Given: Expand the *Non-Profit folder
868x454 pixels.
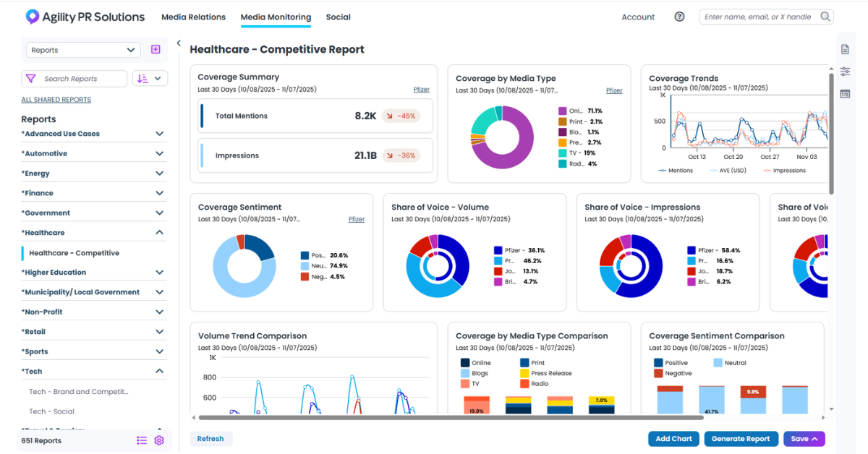Looking at the screenshot, I should click(x=94, y=312).
